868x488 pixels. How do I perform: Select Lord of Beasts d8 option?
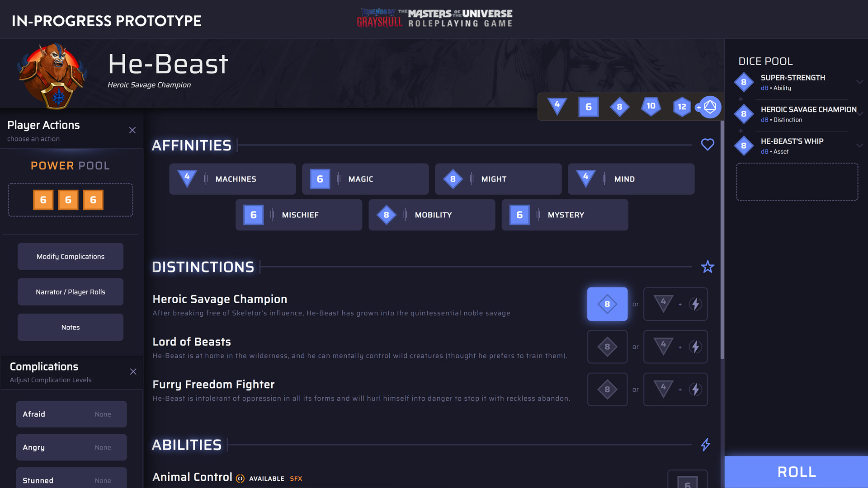[x=607, y=347]
